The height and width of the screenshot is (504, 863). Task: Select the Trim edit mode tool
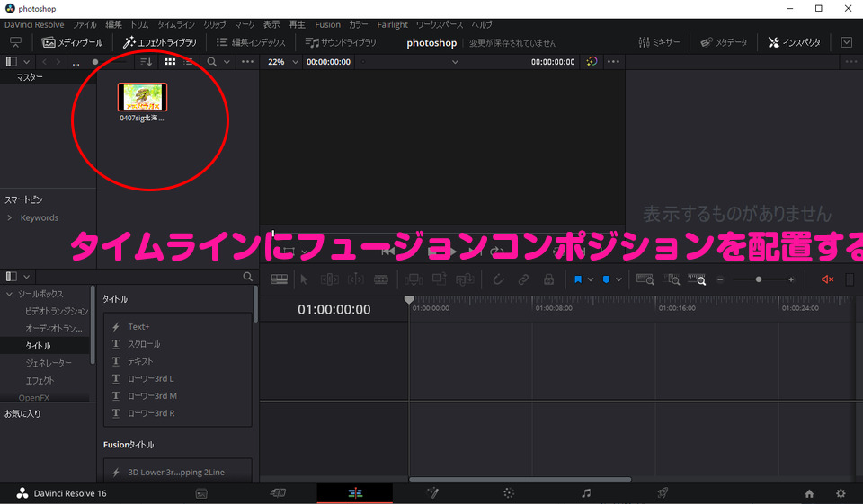(329, 279)
